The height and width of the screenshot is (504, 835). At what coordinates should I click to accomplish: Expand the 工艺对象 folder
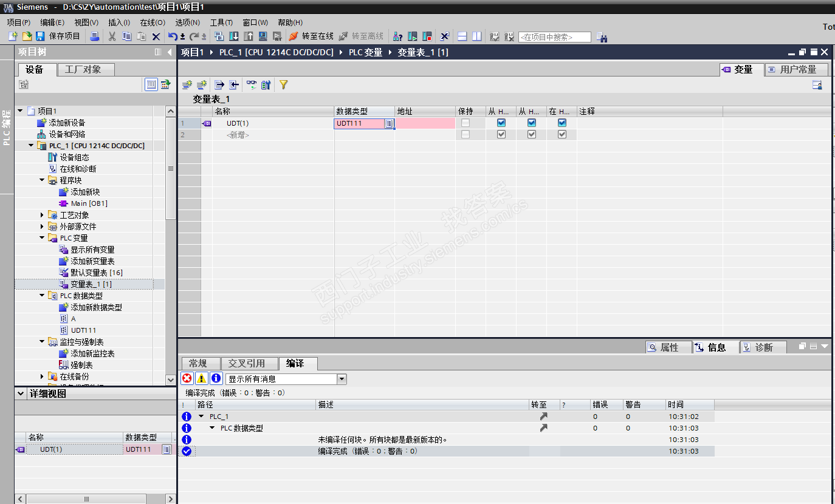[x=42, y=215]
